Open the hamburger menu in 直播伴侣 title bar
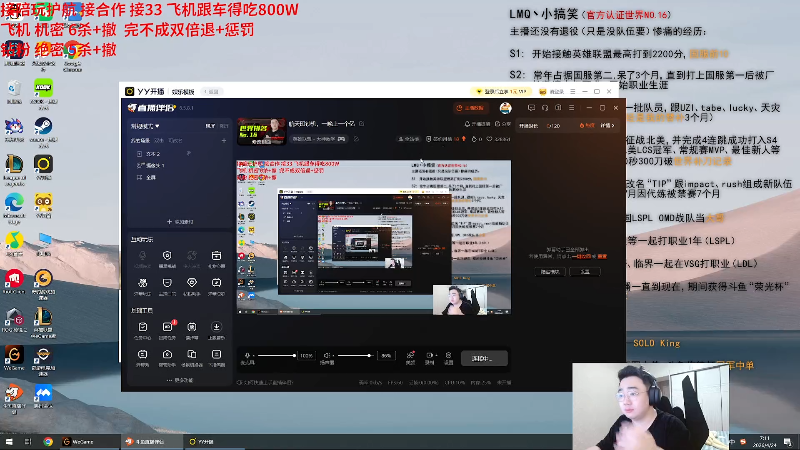The width and height of the screenshot is (800, 450). click(571, 108)
